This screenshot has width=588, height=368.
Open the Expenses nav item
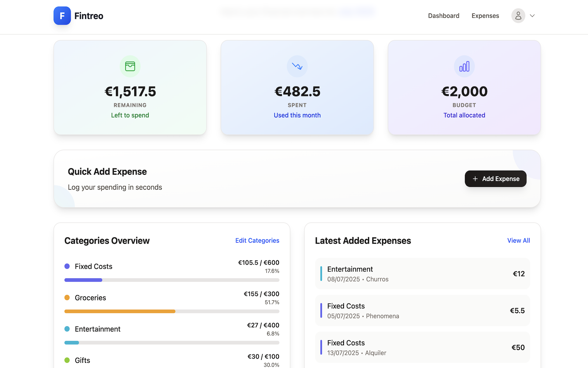pos(485,16)
